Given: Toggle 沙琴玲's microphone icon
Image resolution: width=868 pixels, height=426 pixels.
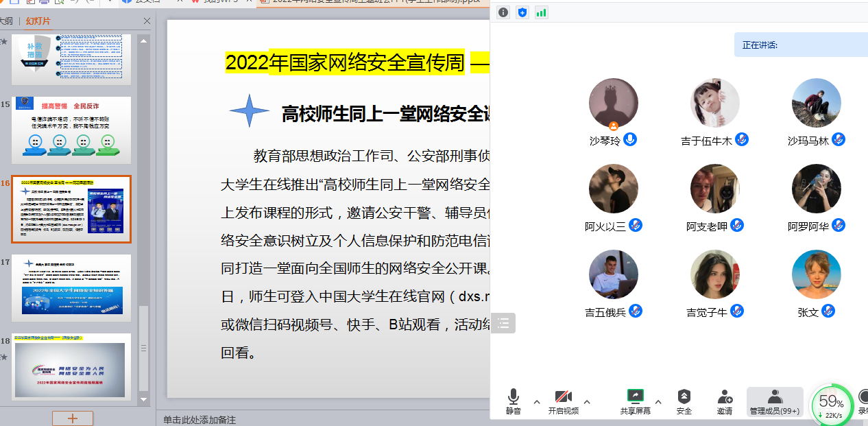Looking at the screenshot, I should pyautogui.click(x=630, y=140).
